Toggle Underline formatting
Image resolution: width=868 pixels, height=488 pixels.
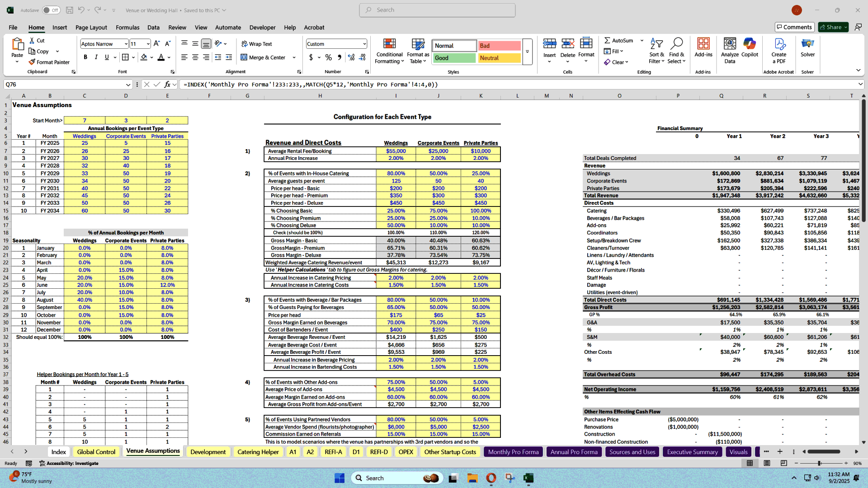coord(107,57)
